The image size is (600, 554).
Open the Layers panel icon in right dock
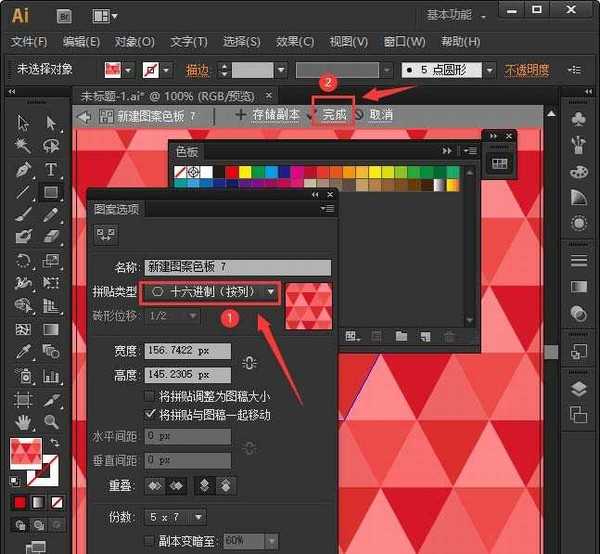[578, 388]
